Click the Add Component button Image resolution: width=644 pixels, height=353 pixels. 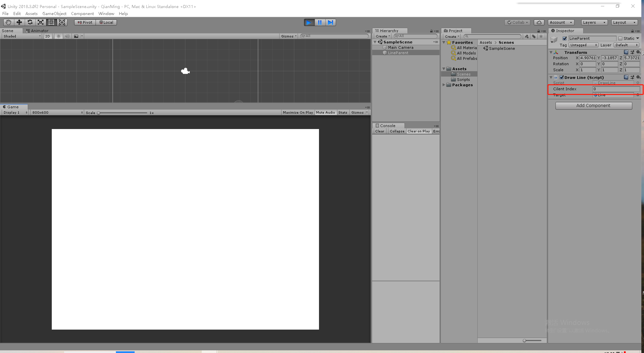click(594, 106)
